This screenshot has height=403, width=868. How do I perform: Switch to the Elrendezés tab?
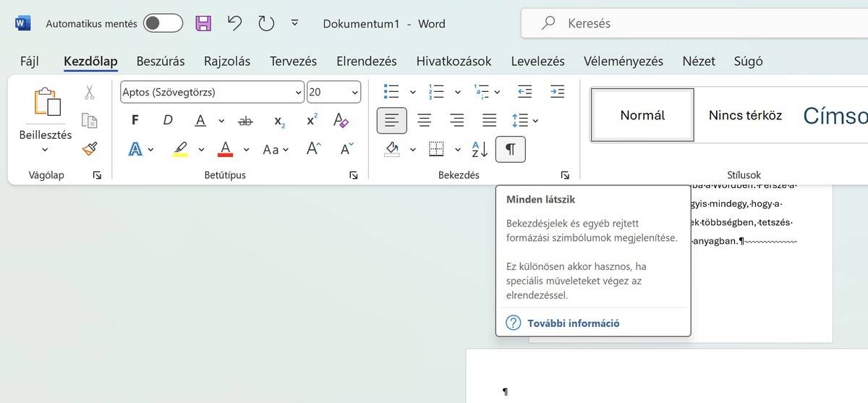coord(367,61)
